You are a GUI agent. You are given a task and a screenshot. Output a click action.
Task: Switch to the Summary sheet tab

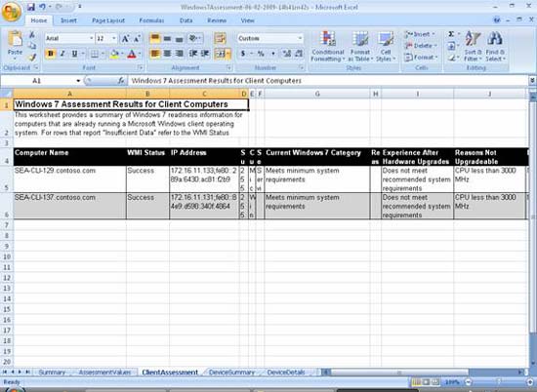(x=52, y=372)
